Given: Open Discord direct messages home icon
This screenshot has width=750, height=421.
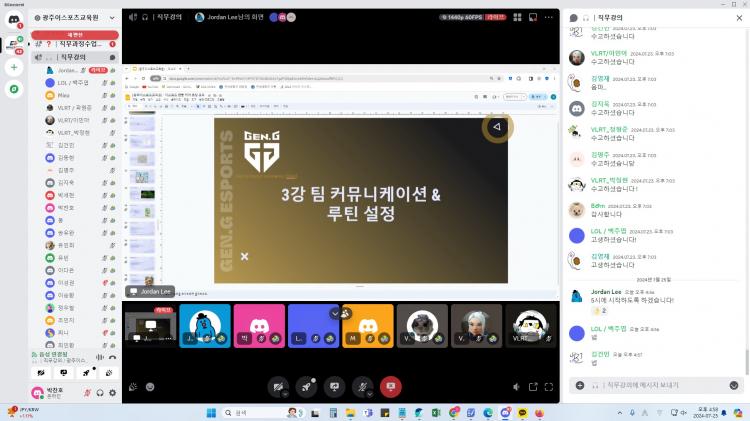Looking at the screenshot, I should click(14, 20).
